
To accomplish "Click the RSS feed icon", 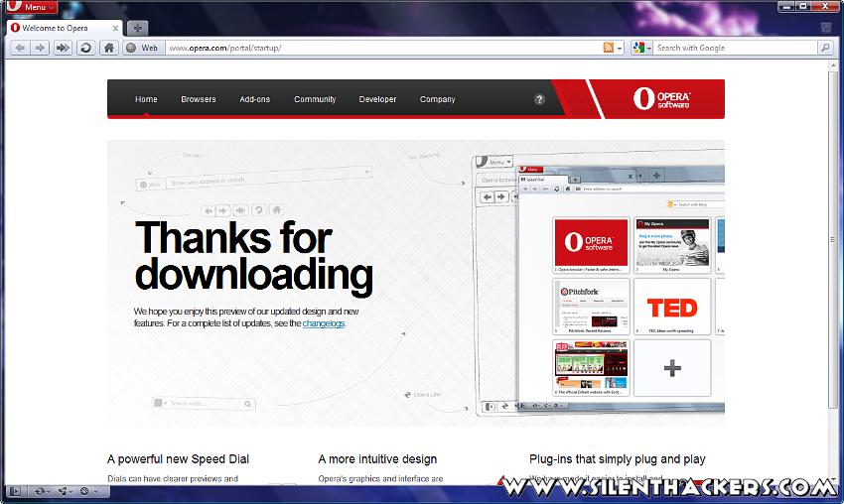I will click(609, 48).
